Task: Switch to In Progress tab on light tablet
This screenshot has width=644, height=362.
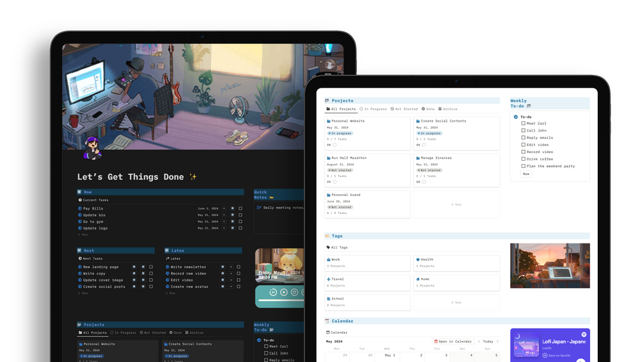Action: [374, 109]
